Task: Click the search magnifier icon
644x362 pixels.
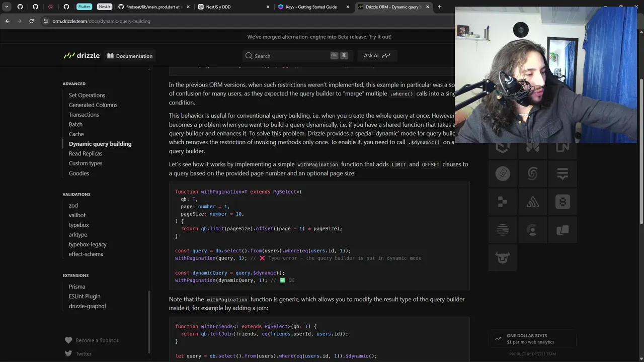Action: [x=249, y=56]
